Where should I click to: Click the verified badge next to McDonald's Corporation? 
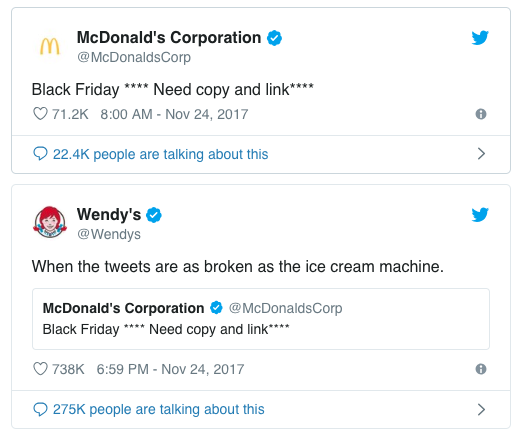[x=274, y=38]
